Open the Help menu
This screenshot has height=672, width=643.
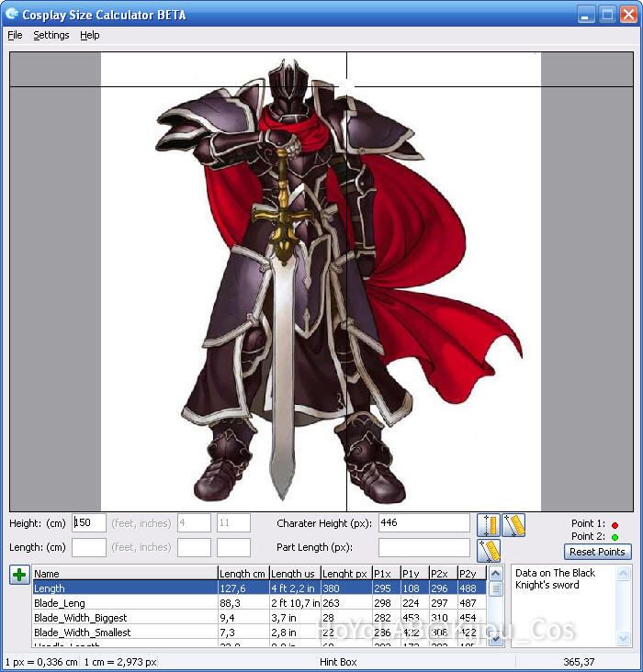click(x=89, y=35)
